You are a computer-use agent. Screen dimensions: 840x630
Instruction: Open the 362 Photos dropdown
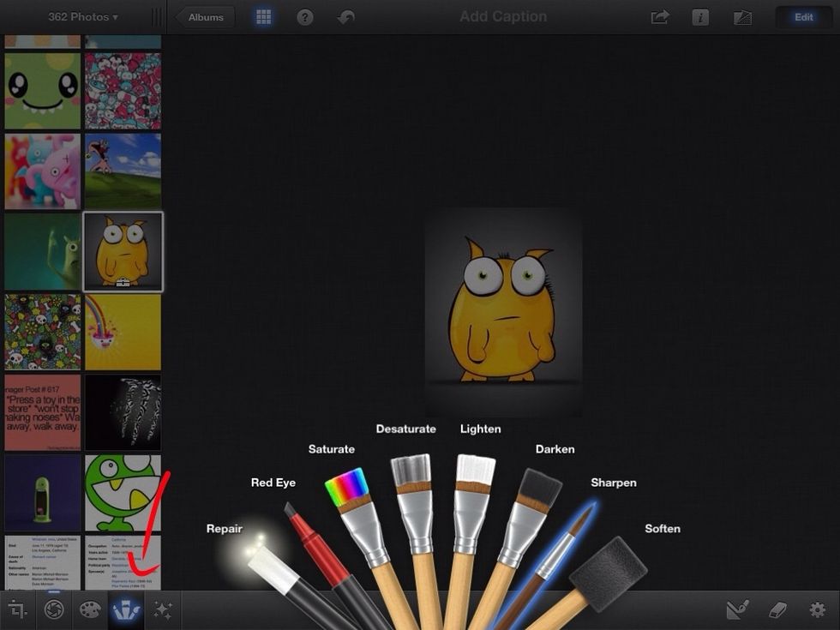(83, 17)
